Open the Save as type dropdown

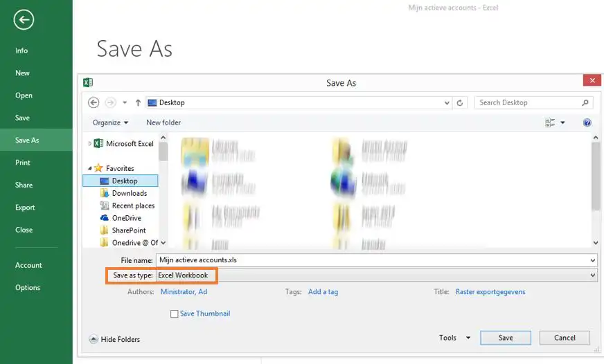tap(374, 275)
